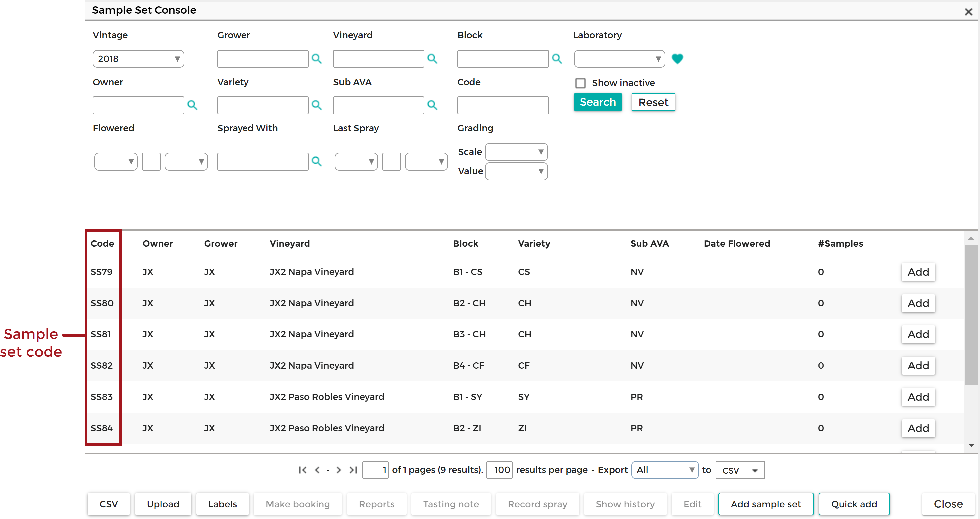Click into the Owner input field
980x519 pixels.
coord(138,105)
